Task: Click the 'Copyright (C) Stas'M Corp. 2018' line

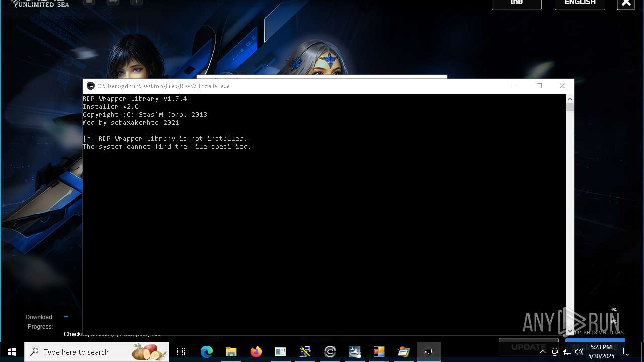Action: 145,115
